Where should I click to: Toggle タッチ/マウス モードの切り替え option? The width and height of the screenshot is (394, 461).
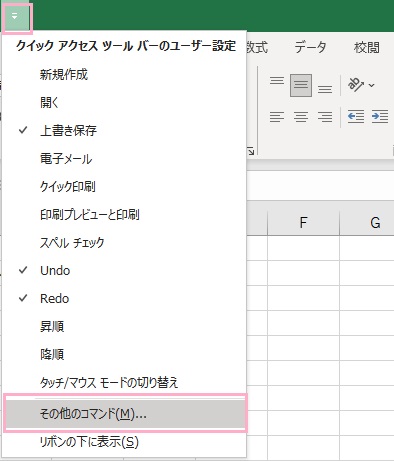pyautogui.click(x=124, y=382)
